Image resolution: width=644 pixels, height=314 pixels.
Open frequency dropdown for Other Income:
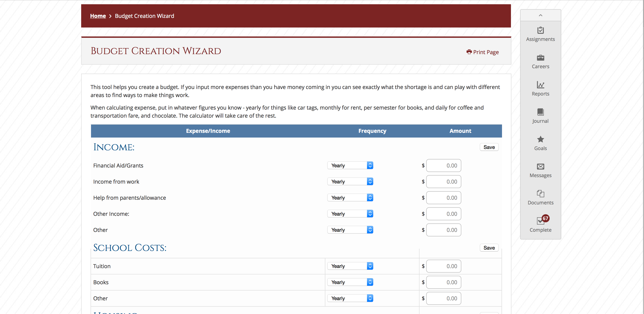tap(350, 214)
